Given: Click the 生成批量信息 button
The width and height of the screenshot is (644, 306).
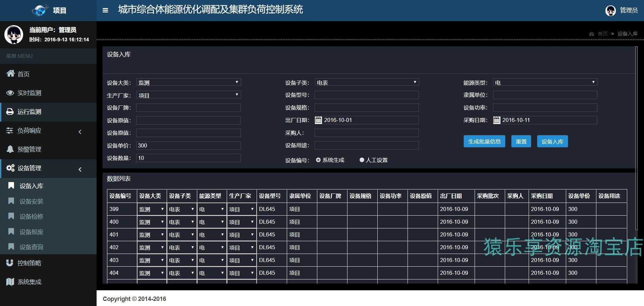Looking at the screenshot, I should [x=484, y=141].
